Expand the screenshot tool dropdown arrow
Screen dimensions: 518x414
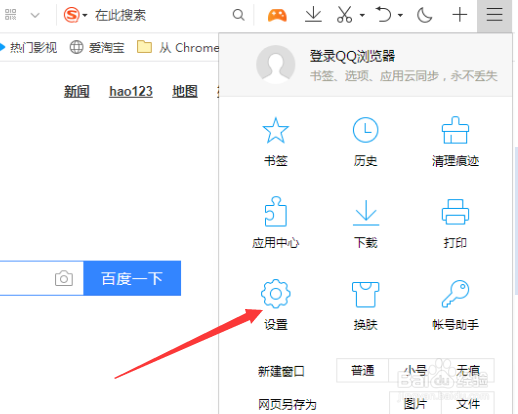coord(362,15)
